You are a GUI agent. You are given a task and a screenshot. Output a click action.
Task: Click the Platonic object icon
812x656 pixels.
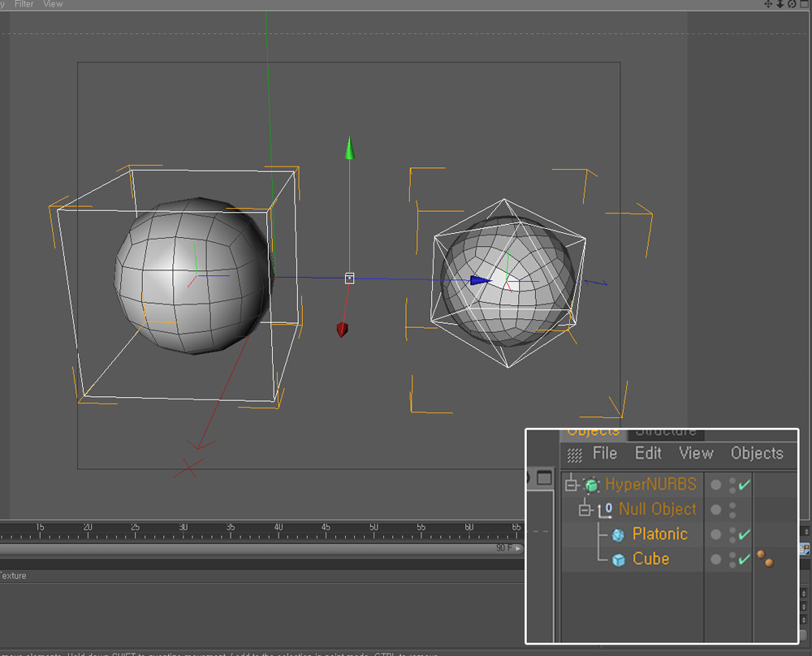click(619, 535)
